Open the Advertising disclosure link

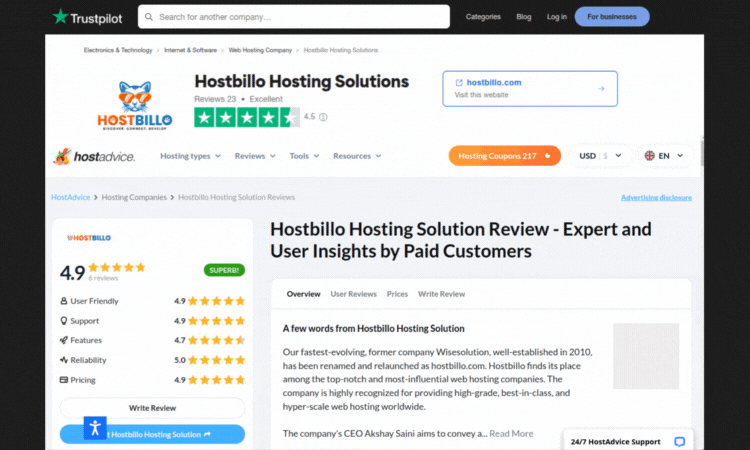pos(656,198)
